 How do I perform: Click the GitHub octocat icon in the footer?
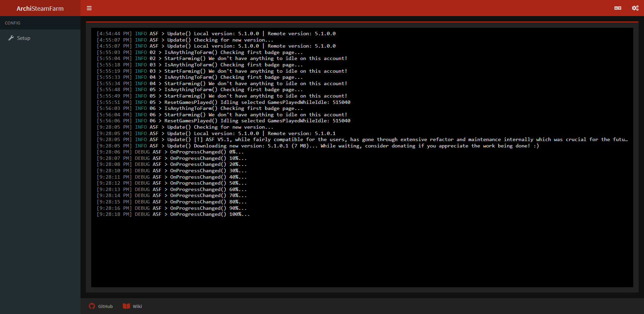pos(92,306)
